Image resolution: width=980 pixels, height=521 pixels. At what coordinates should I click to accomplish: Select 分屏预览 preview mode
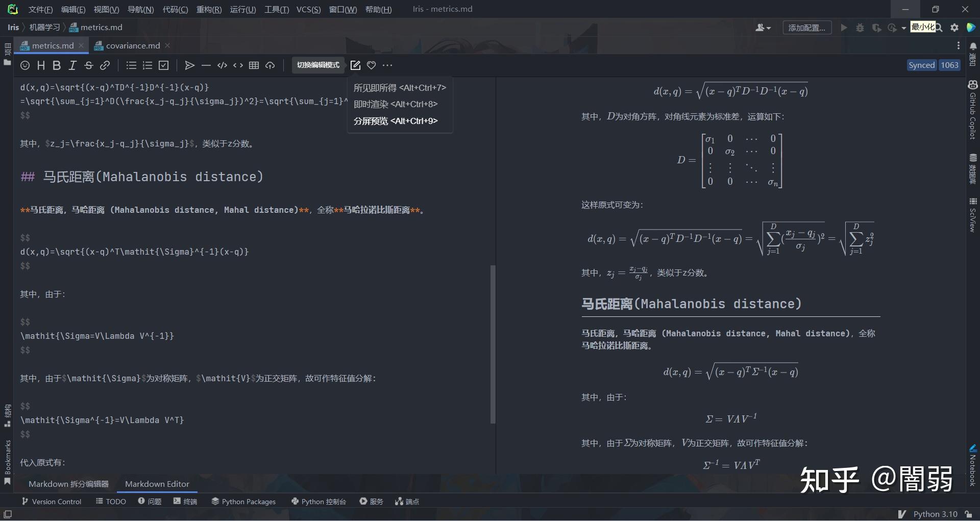(x=396, y=121)
